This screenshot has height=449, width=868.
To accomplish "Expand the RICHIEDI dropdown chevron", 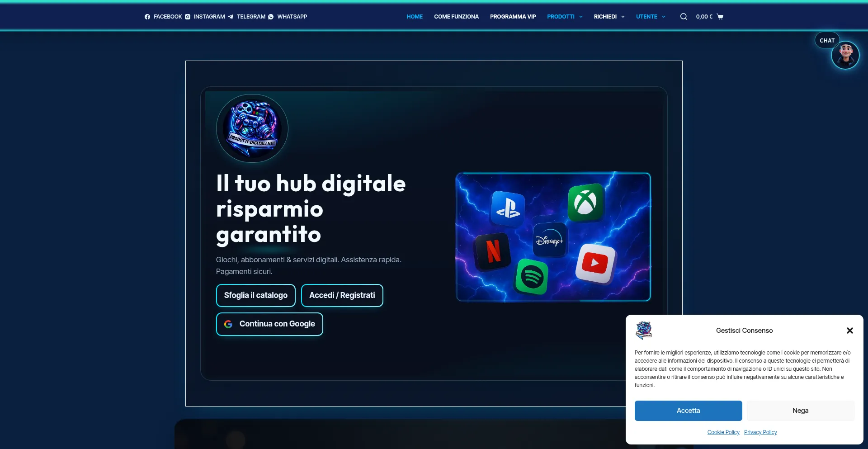I will 623,17.
